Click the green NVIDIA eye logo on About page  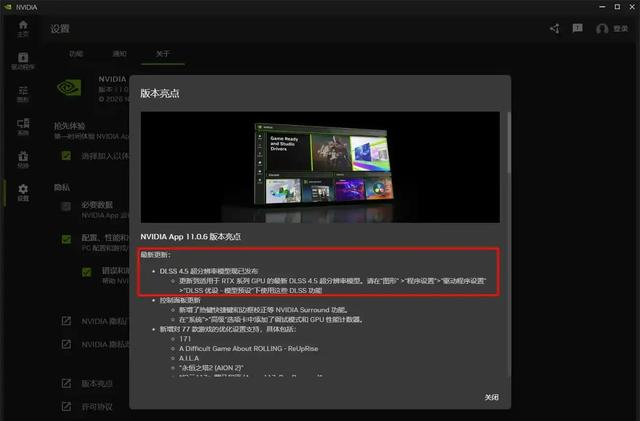[x=69, y=87]
